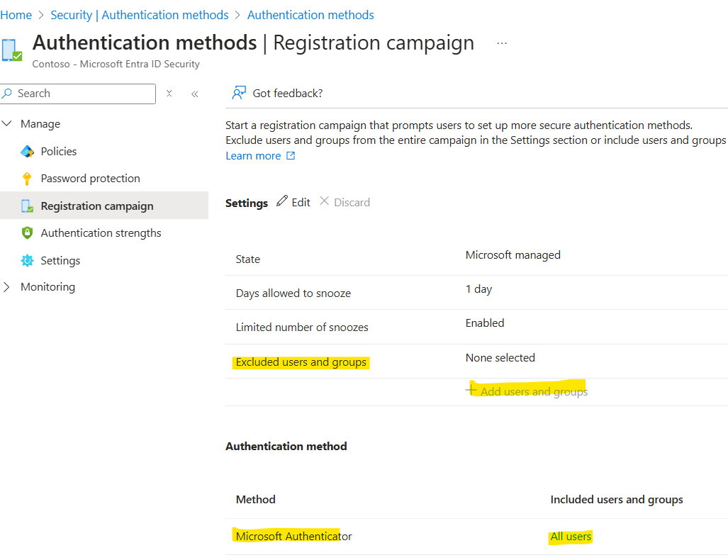Click the Registration campaign phone icon

(x=28, y=206)
